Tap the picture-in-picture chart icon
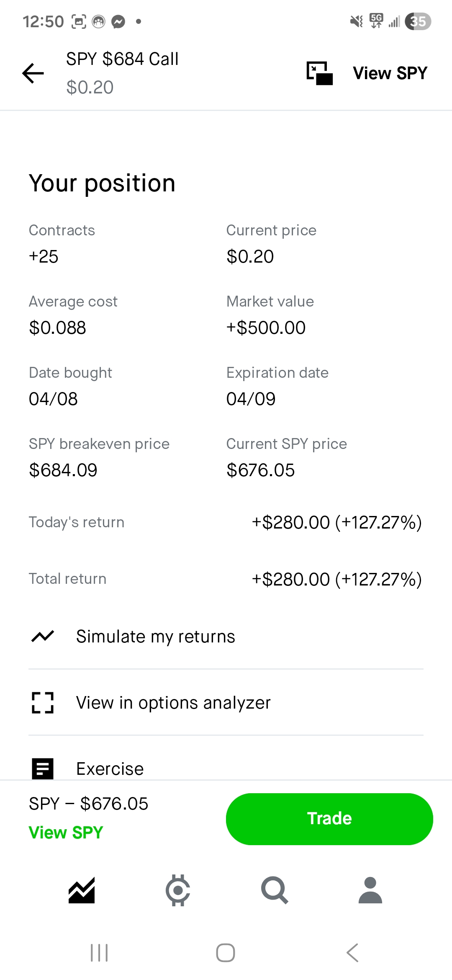The image size is (452, 980). pyautogui.click(x=319, y=73)
